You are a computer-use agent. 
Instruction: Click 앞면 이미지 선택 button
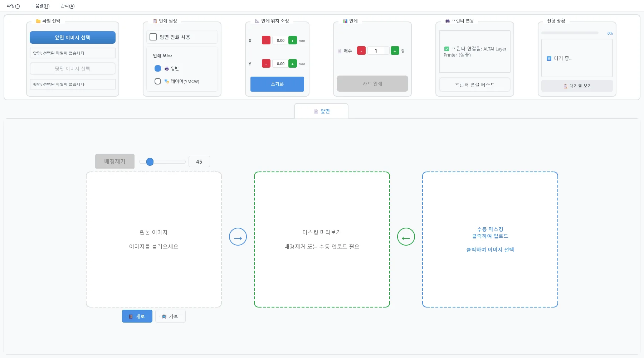pos(73,38)
